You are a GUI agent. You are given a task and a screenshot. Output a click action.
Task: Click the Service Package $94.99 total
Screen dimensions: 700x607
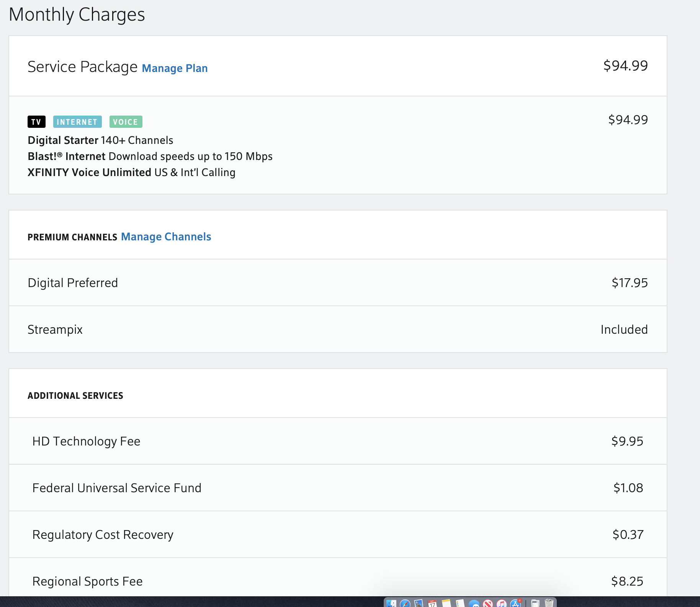[625, 66]
